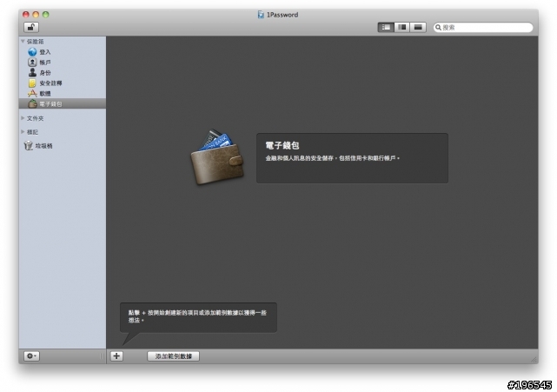The height and width of the screenshot is (392, 557).
Task: Click the 文件夾 section label
Action: click(x=35, y=118)
